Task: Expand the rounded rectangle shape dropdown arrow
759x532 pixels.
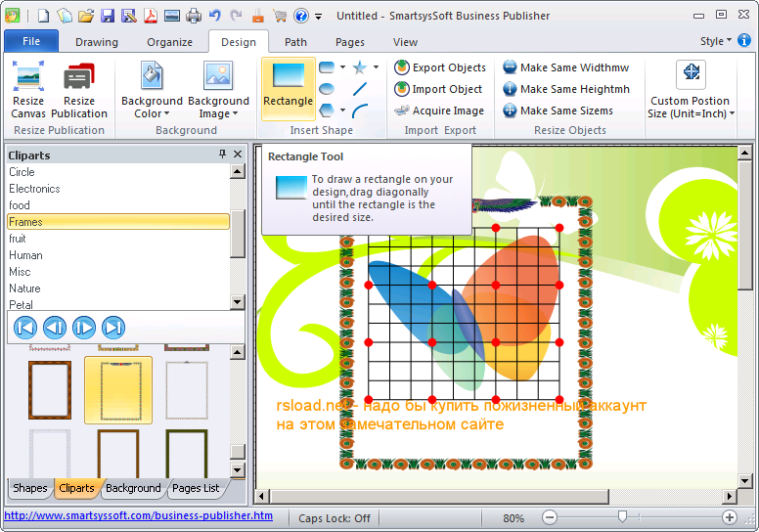Action: tap(342, 67)
